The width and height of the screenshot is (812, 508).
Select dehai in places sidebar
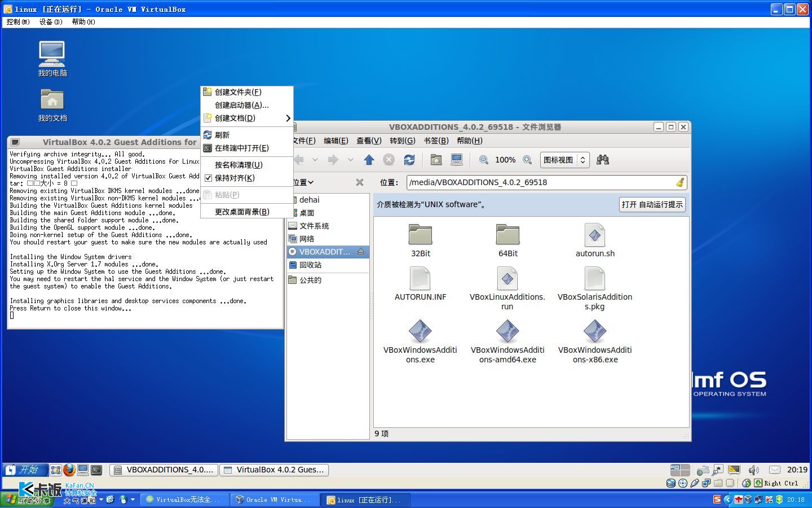tap(328, 200)
